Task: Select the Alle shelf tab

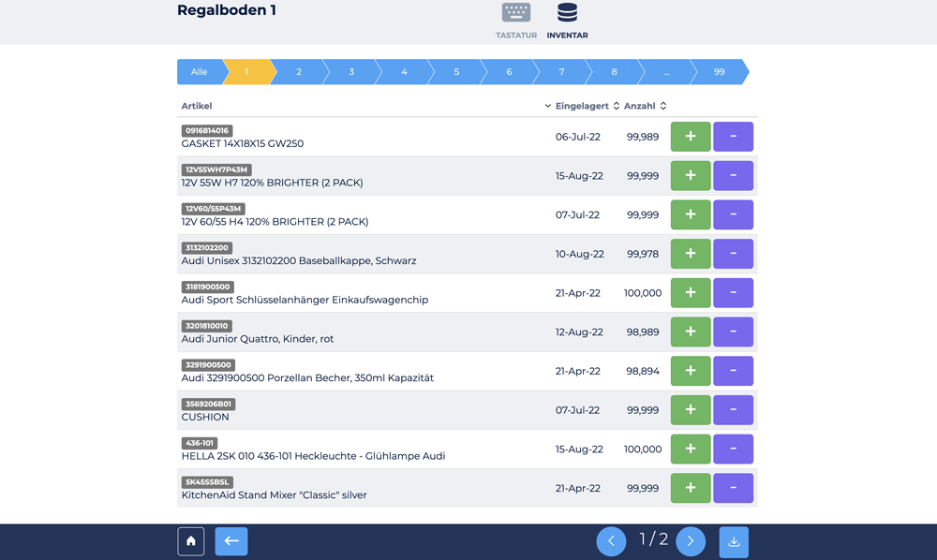Action: [200, 72]
